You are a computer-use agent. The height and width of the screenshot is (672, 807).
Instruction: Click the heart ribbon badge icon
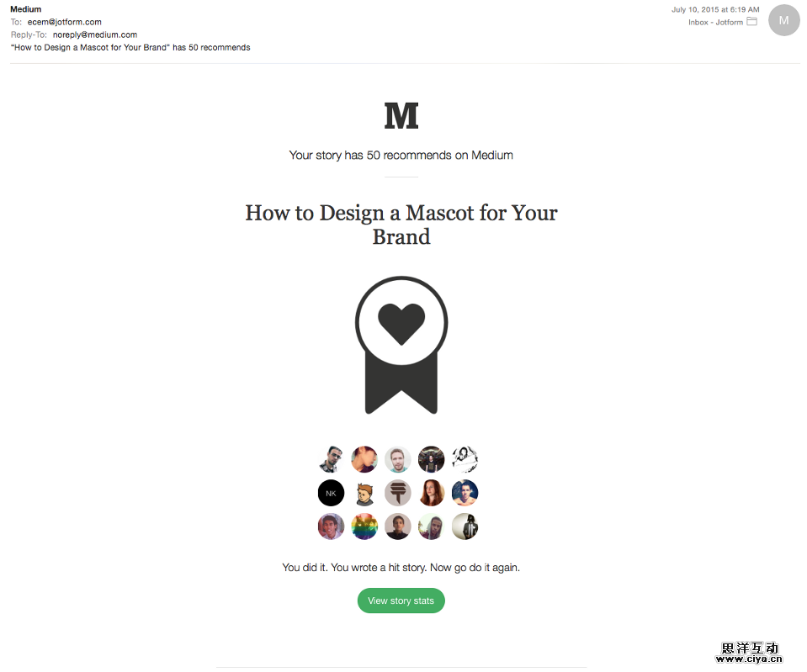point(401,346)
